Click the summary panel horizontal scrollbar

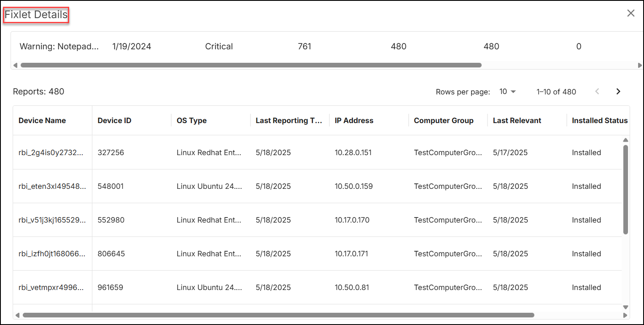coord(251,65)
